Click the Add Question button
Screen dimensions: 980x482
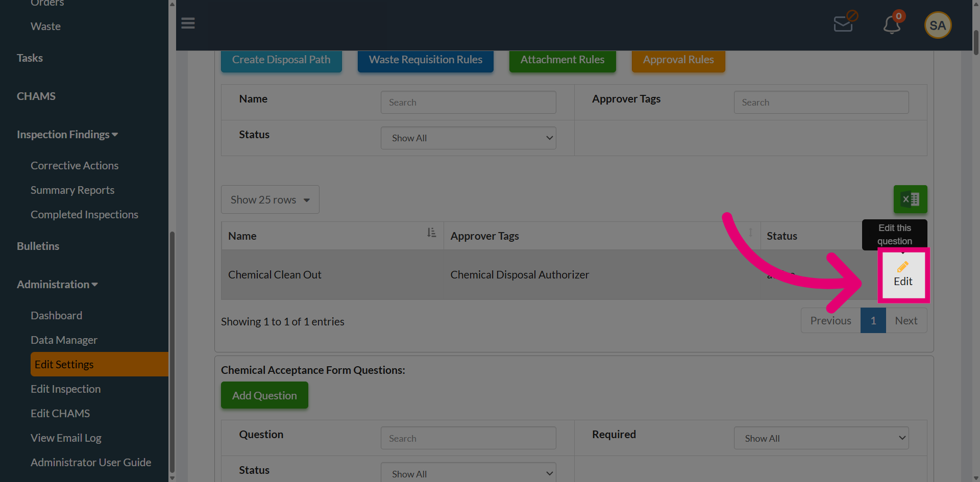[264, 395]
